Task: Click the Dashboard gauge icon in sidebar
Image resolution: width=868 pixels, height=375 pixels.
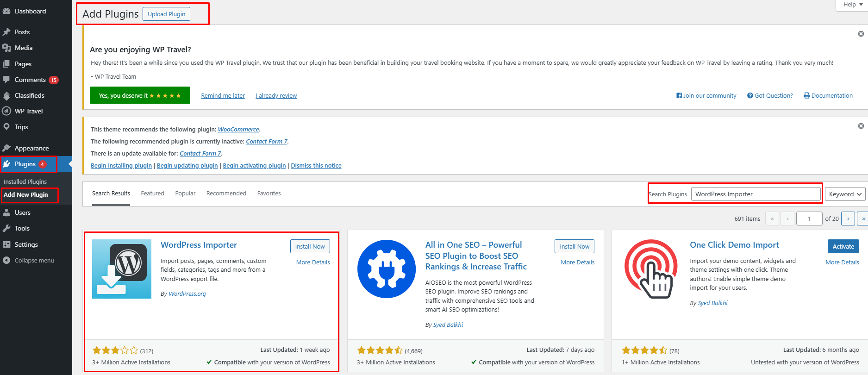Action: click(6, 11)
